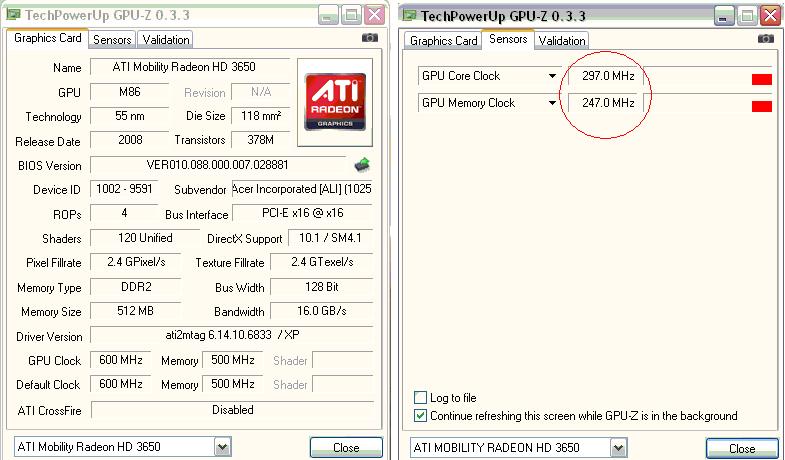
Task: Minimize the left GPU-Z window
Action: pyautogui.click(x=328, y=16)
